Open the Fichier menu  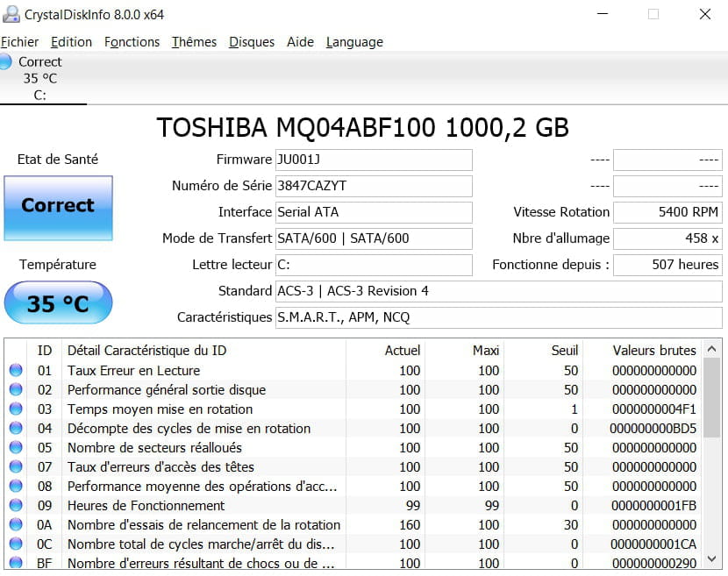coord(19,42)
